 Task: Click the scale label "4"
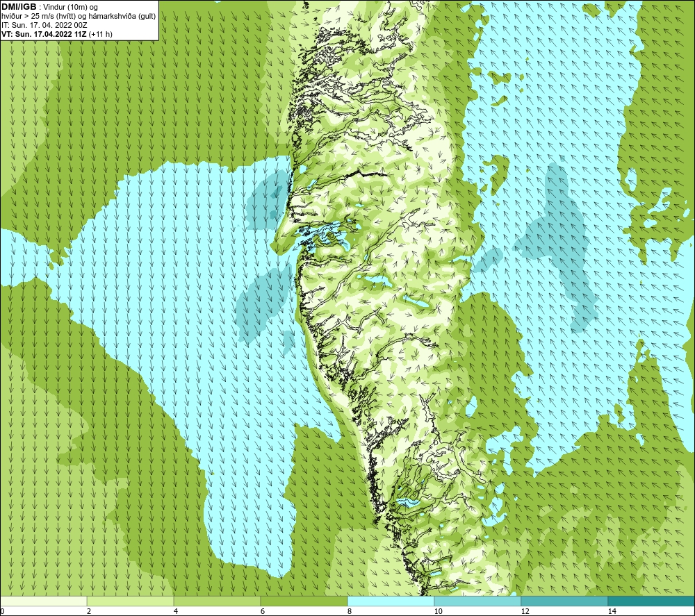coord(176,612)
